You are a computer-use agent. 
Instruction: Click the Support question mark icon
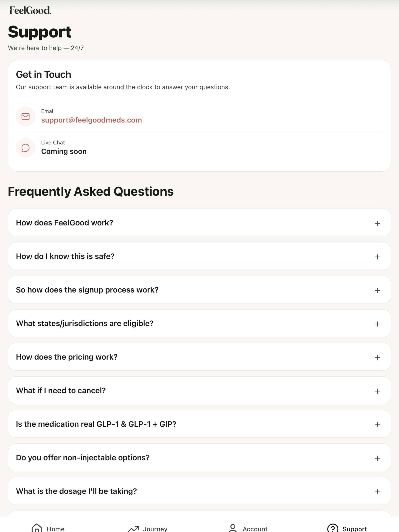[333, 528]
